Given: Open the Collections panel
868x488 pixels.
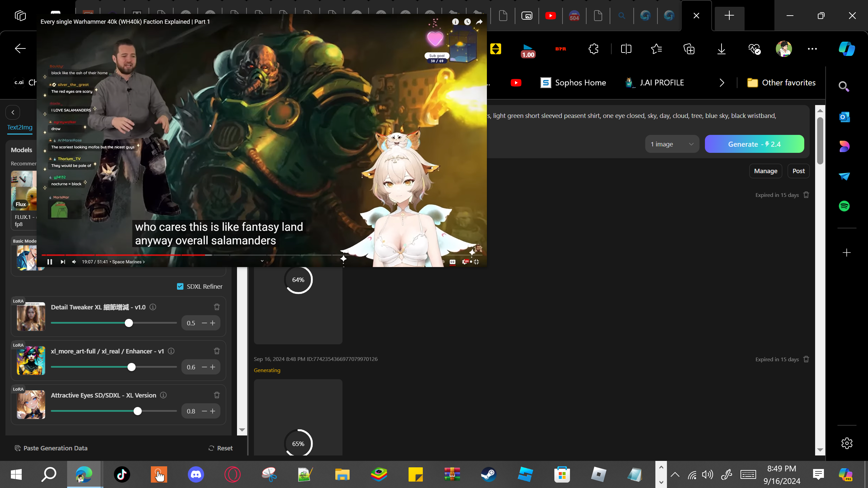Looking at the screenshot, I should (x=689, y=49).
